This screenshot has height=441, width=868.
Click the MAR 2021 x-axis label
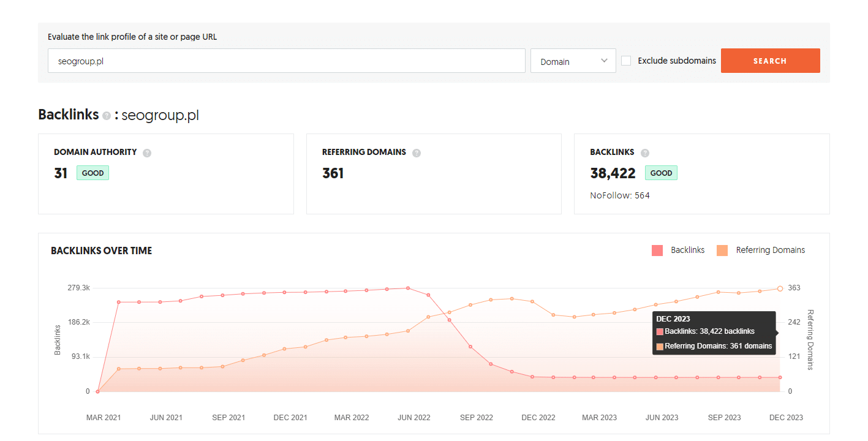pyautogui.click(x=104, y=418)
